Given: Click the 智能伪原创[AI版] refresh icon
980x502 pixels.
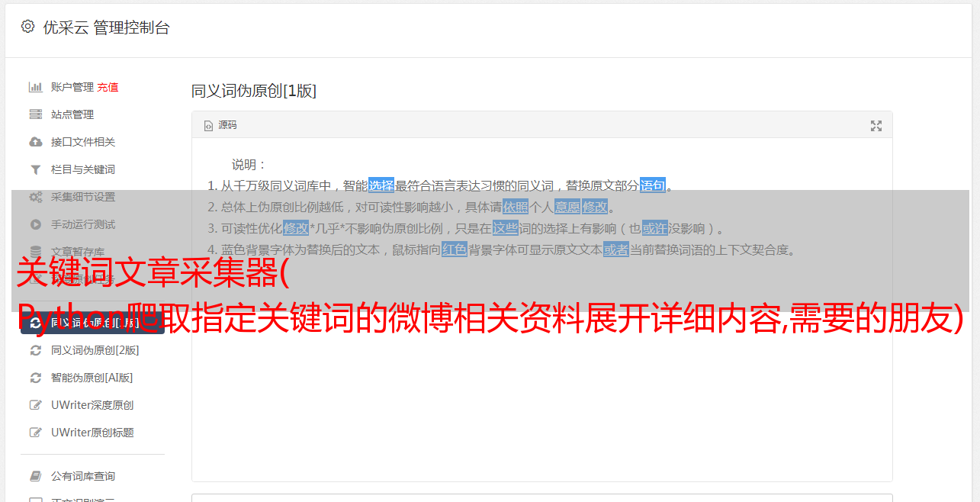Looking at the screenshot, I should click(35, 378).
